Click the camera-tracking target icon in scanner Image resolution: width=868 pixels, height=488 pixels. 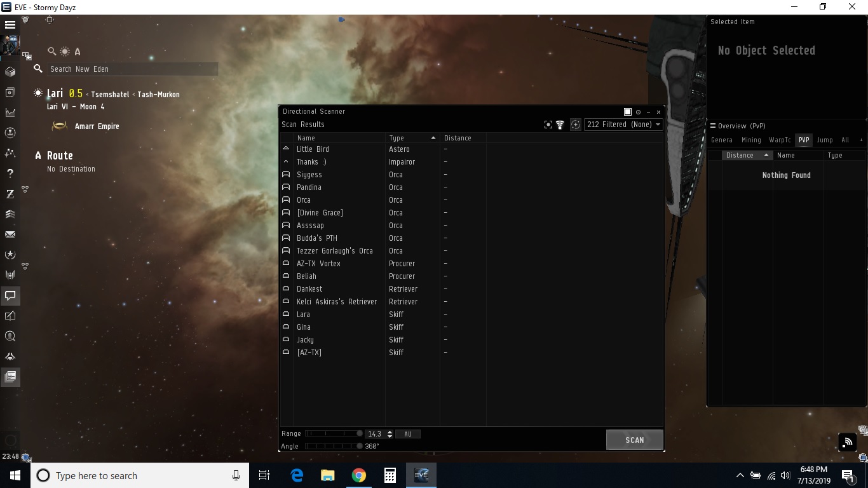548,125
